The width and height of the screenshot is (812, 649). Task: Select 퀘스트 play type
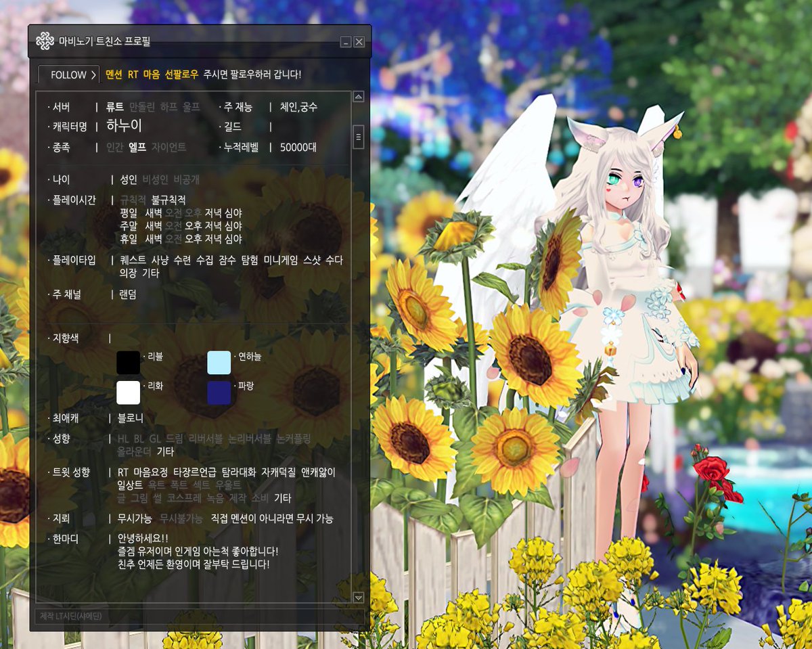click(133, 261)
